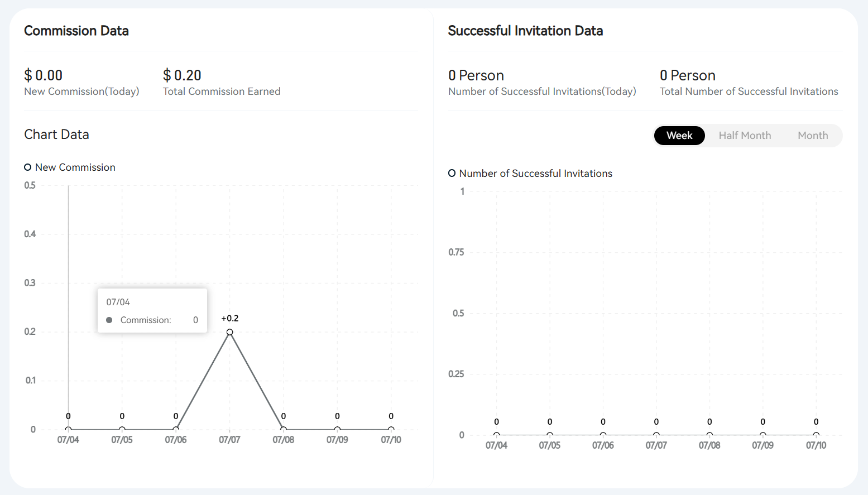Select the Week time range tab
The width and height of the screenshot is (868, 495).
click(x=679, y=136)
